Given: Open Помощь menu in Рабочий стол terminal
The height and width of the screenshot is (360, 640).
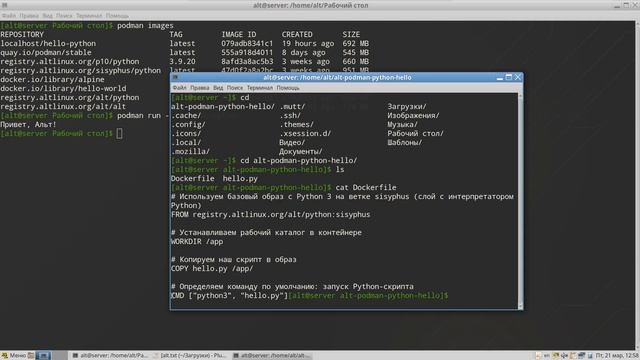Looking at the screenshot, I should pyautogui.click(x=117, y=16).
